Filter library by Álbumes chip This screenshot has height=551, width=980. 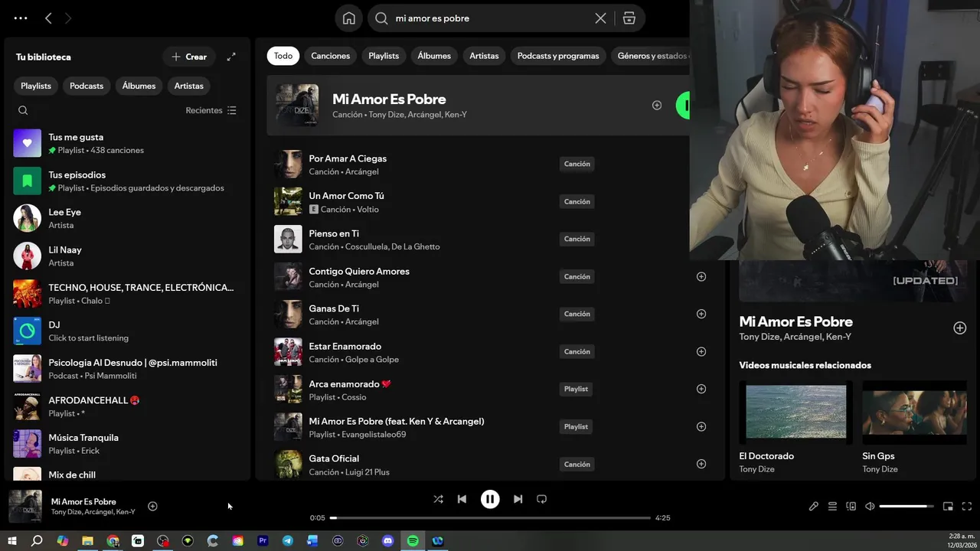pyautogui.click(x=139, y=86)
